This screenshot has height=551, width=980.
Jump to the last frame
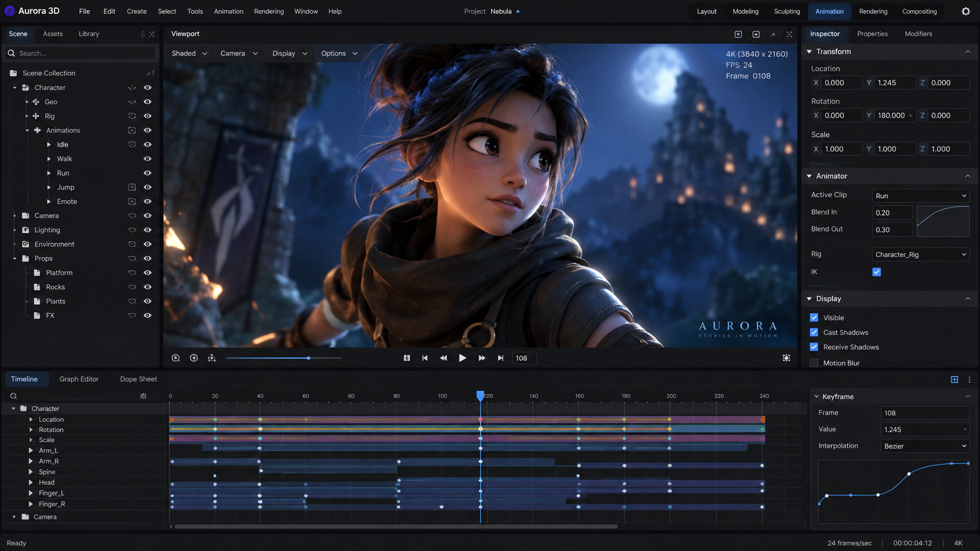click(x=501, y=358)
